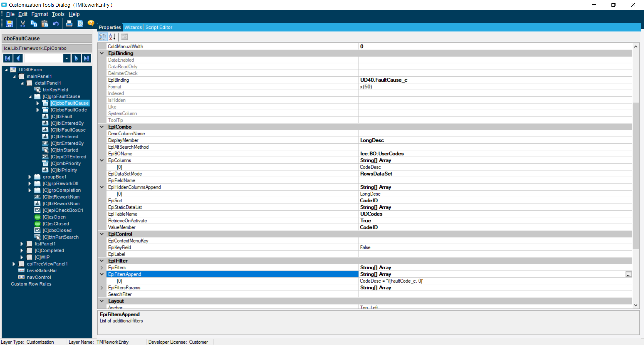This screenshot has width=644, height=345.
Task: Open the navigation combo dropdown arrow
Action: pyautogui.click(x=67, y=58)
